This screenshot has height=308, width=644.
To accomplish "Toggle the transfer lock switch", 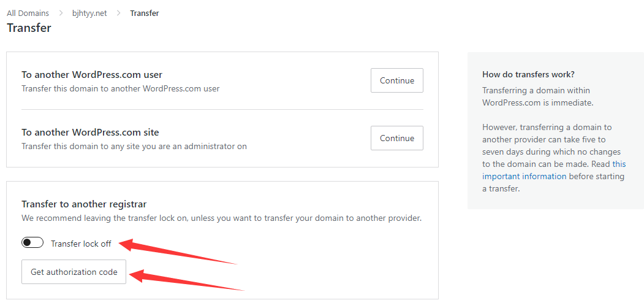I will tap(32, 243).
